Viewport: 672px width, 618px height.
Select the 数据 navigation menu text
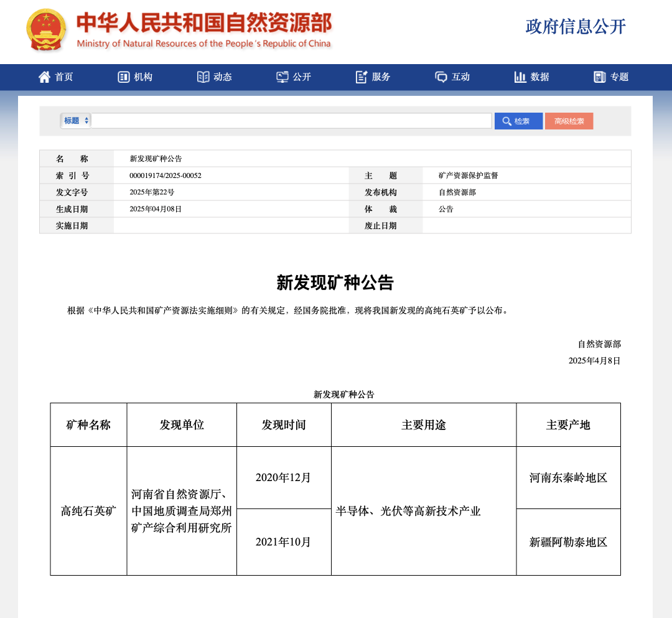pos(539,77)
